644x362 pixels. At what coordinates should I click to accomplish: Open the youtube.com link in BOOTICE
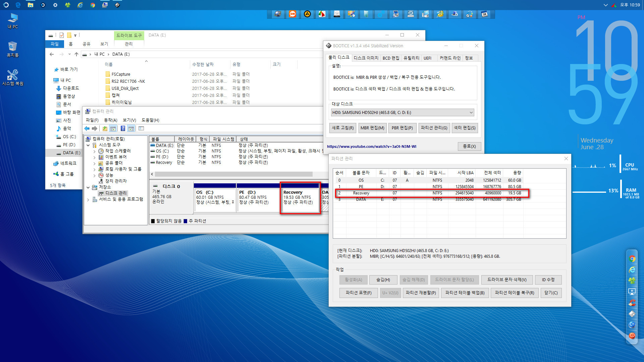pyautogui.click(x=372, y=146)
